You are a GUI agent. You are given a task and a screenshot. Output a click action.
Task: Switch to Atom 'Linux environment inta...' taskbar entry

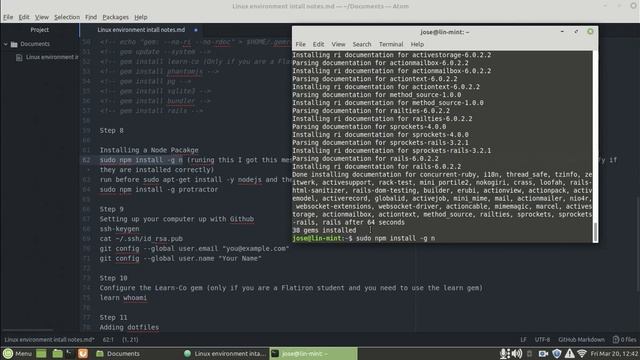[225, 353]
